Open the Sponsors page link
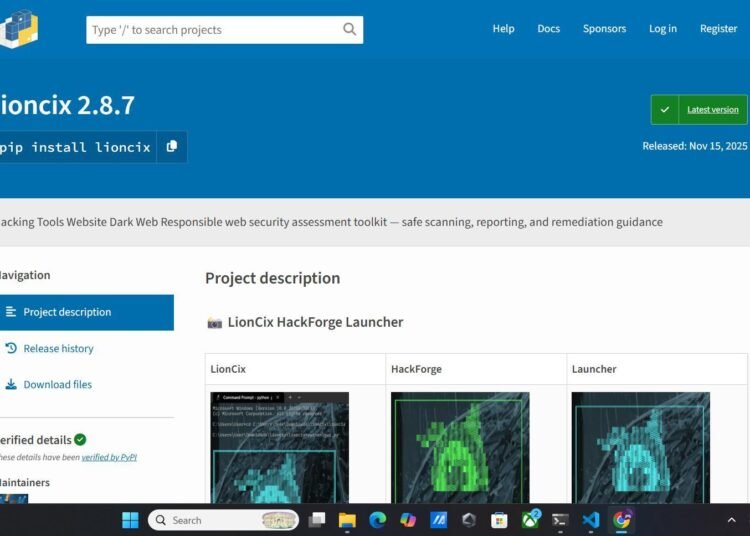Screen dimensions: 750x536 point(604,29)
